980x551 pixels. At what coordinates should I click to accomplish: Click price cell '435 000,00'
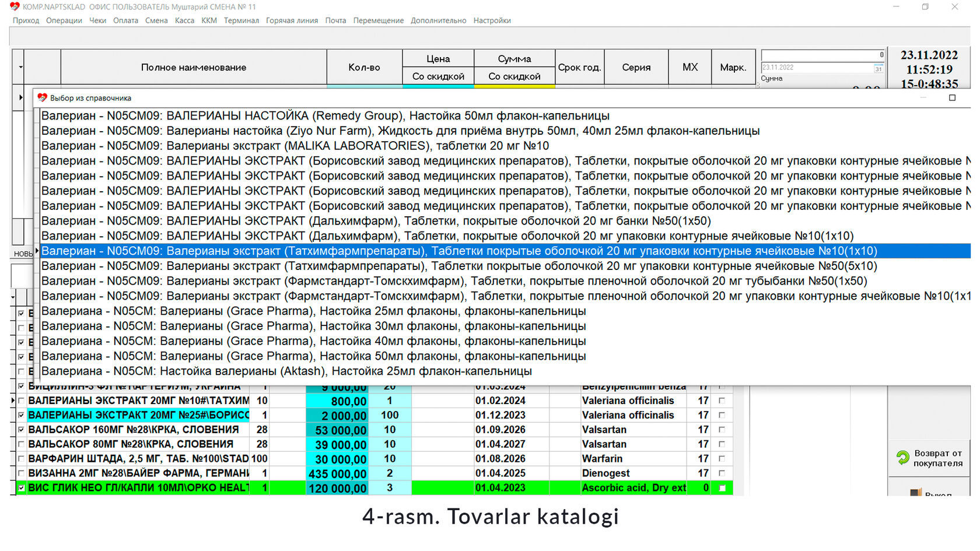[337, 473]
